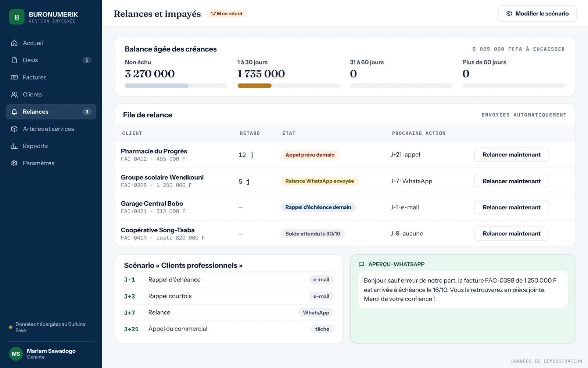The height and width of the screenshot is (368, 588).
Task: Click the MS user avatar
Action: [x=16, y=354]
